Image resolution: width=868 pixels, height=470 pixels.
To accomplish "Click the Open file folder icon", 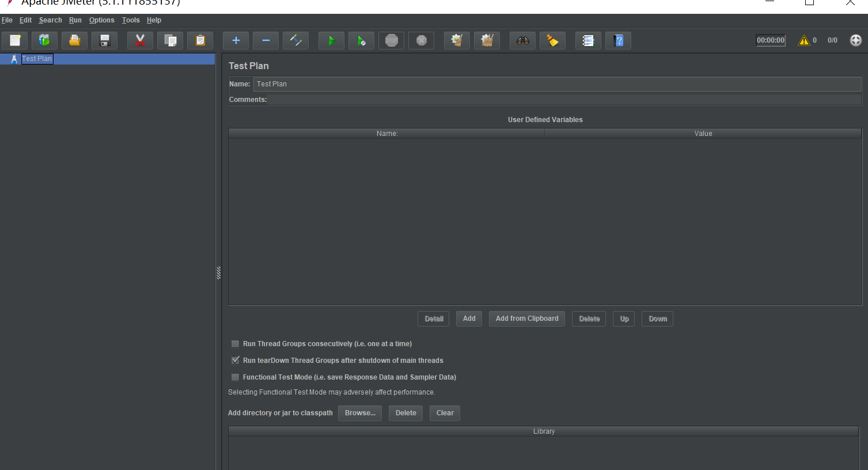I will pos(75,40).
